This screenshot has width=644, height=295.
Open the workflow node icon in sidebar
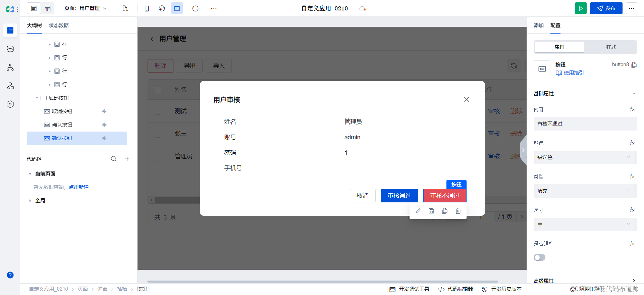[x=10, y=67]
